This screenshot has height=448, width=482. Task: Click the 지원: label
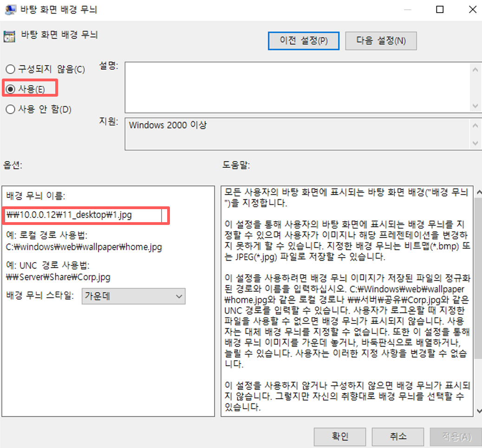[109, 121]
